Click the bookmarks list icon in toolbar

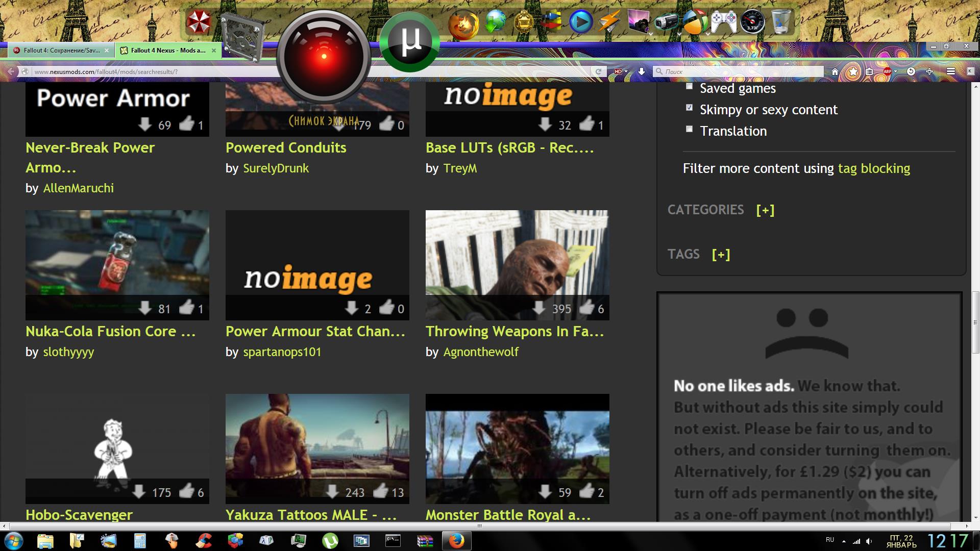[x=869, y=72]
